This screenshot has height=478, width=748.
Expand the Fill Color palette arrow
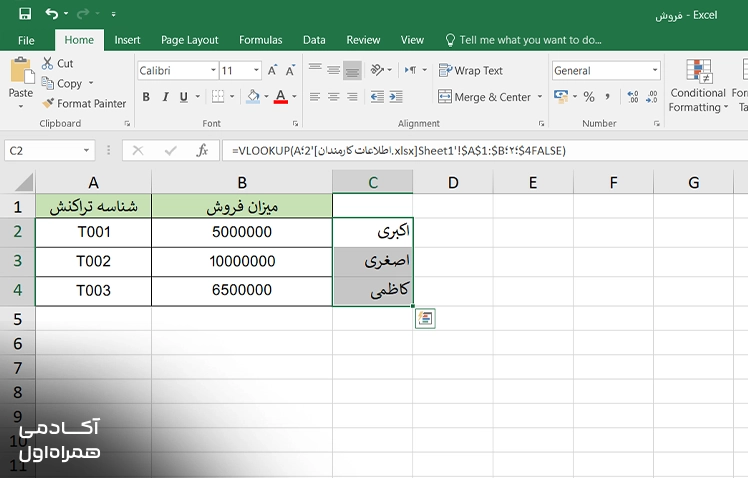266,97
